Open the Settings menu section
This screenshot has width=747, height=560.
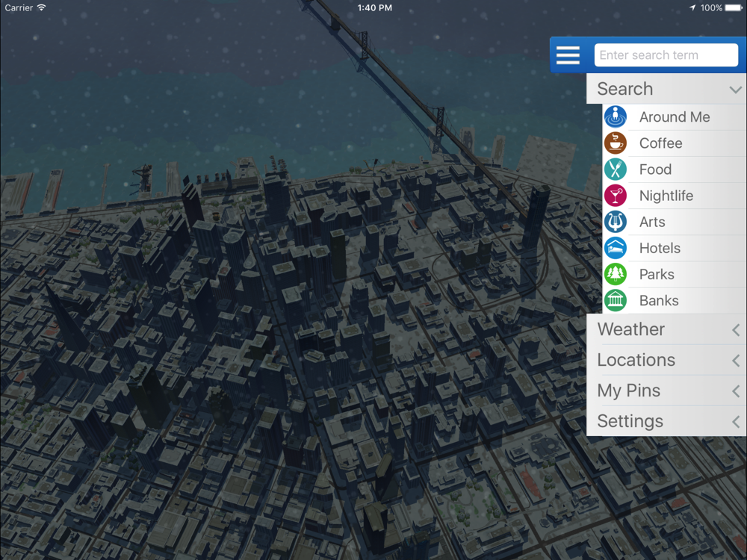[630, 421]
